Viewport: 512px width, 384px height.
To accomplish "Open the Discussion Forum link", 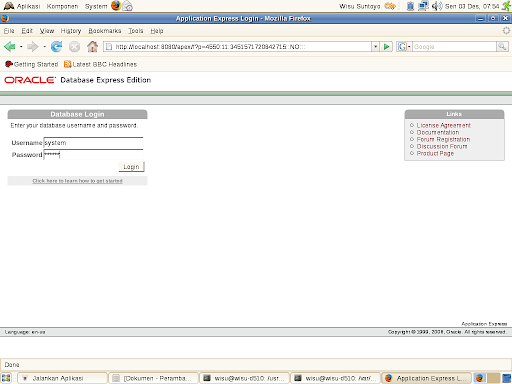I will pos(442,146).
